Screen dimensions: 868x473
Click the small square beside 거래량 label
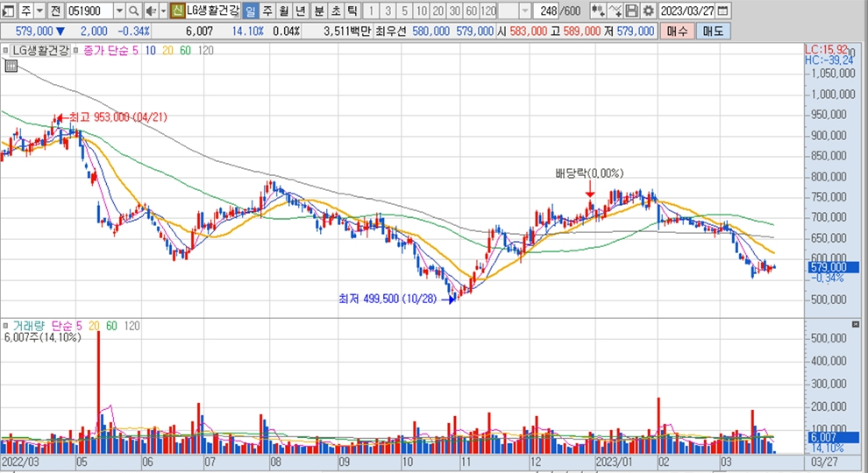[x=5, y=326]
